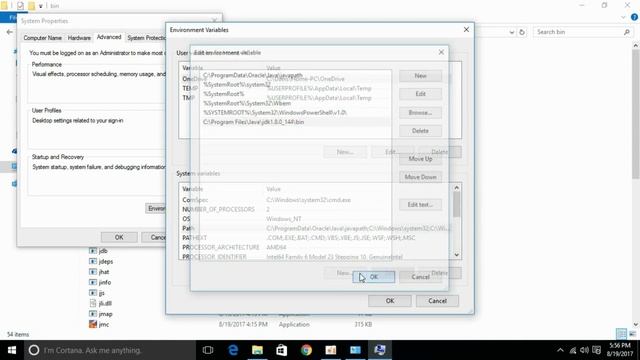Click OK in System Properties window
Screen dimensions: 640x360
[x=119, y=237]
